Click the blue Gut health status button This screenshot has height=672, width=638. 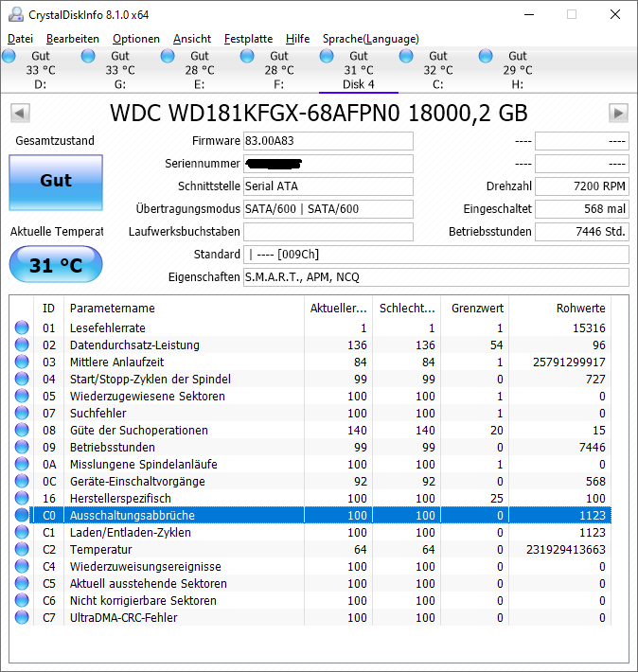tap(56, 183)
